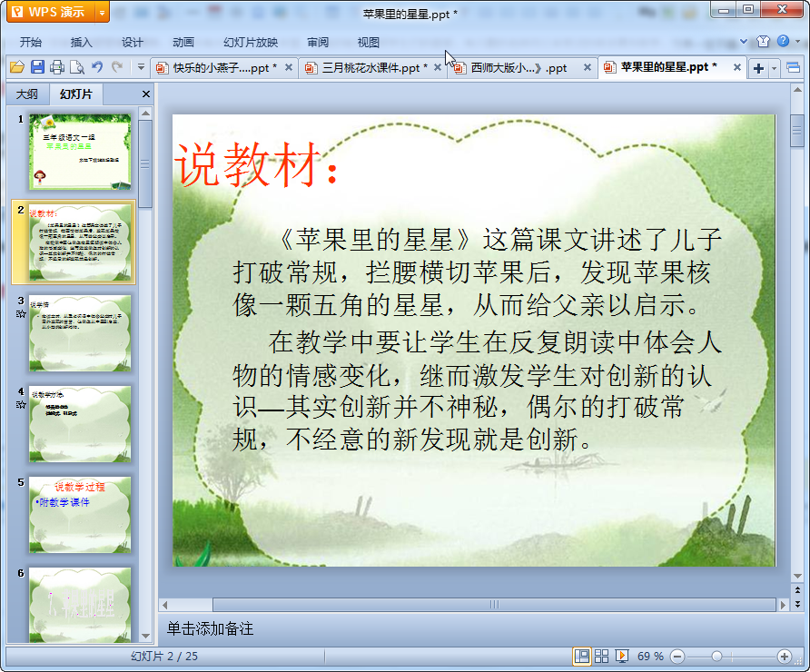This screenshot has width=810, height=672.
Task: Open a file with the folder icon
Action: click(x=17, y=67)
